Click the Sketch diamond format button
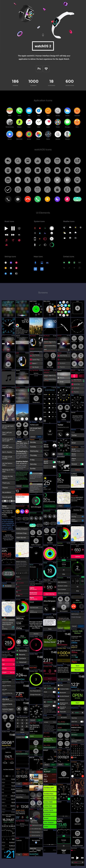 tap(46, 68)
